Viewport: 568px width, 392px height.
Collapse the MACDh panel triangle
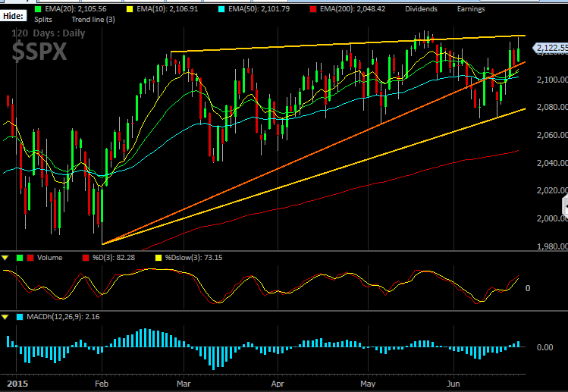tap(5, 317)
